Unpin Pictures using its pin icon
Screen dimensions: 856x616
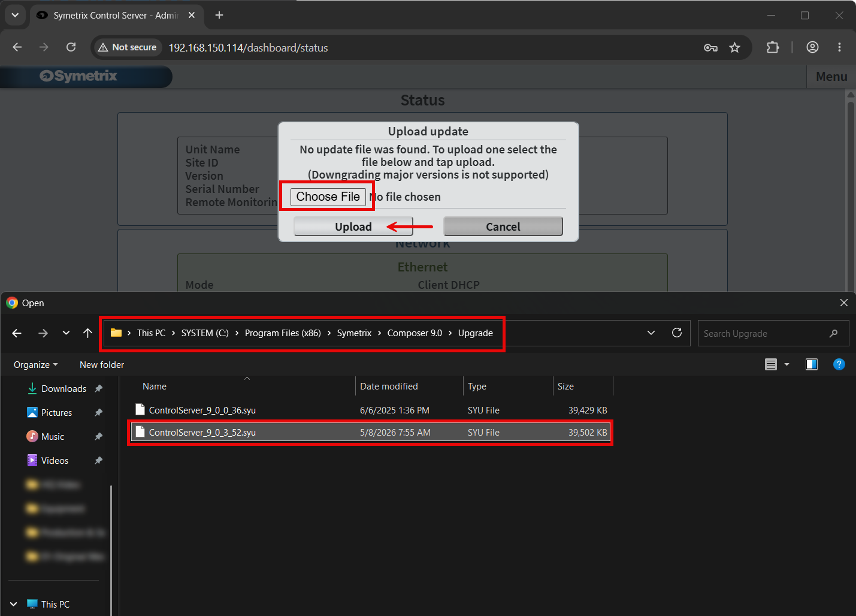[x=99, y=413]
